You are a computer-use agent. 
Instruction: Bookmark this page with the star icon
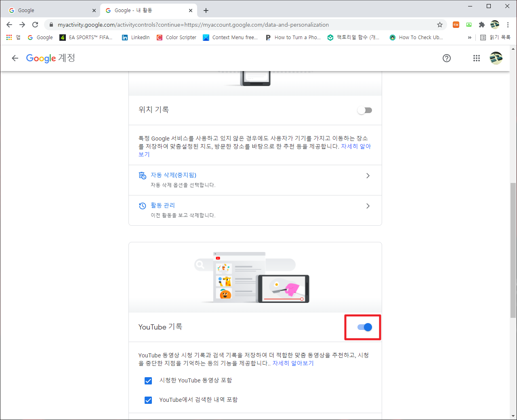click(x=440, y=25)
